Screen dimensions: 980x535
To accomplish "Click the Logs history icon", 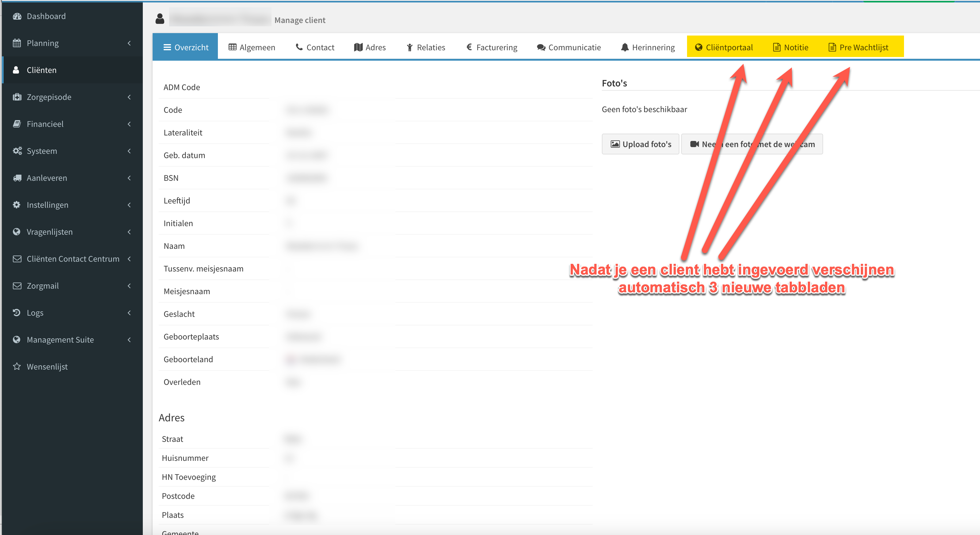I will tap(16, 313).
